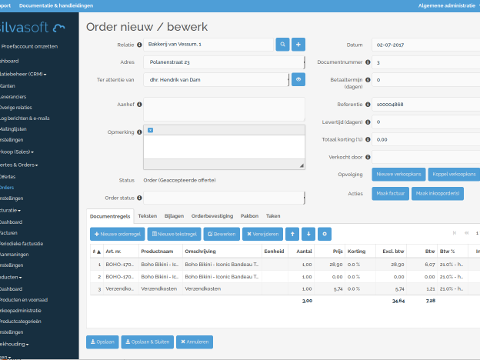Click the Opslaan & Sluiten button
Screen dimensions: 480x360
[x=147, y=342]
